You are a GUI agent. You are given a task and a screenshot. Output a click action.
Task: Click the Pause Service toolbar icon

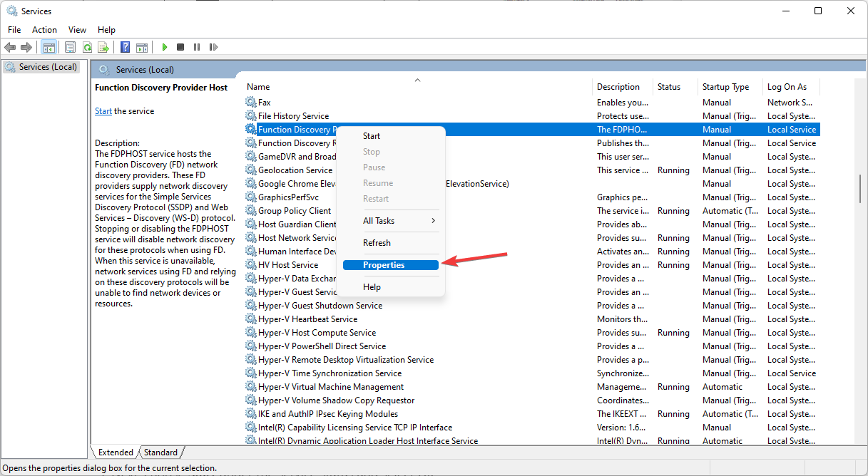(x=197, y=47)
